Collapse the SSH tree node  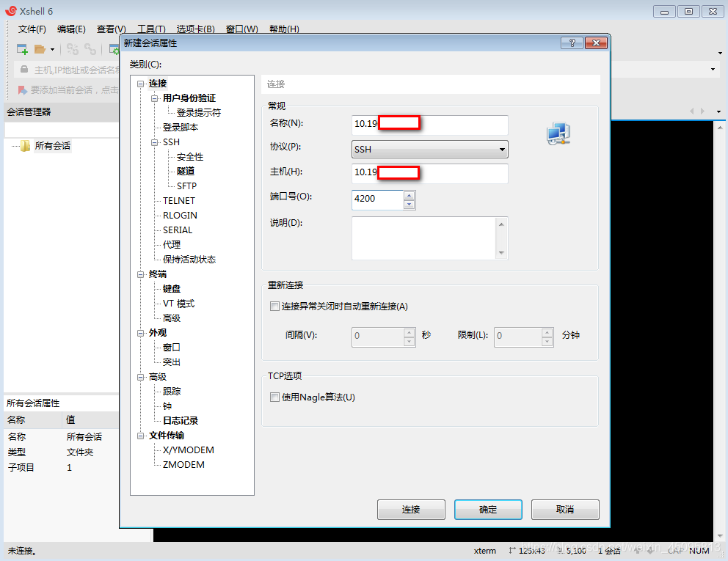[x=155, y=142]
